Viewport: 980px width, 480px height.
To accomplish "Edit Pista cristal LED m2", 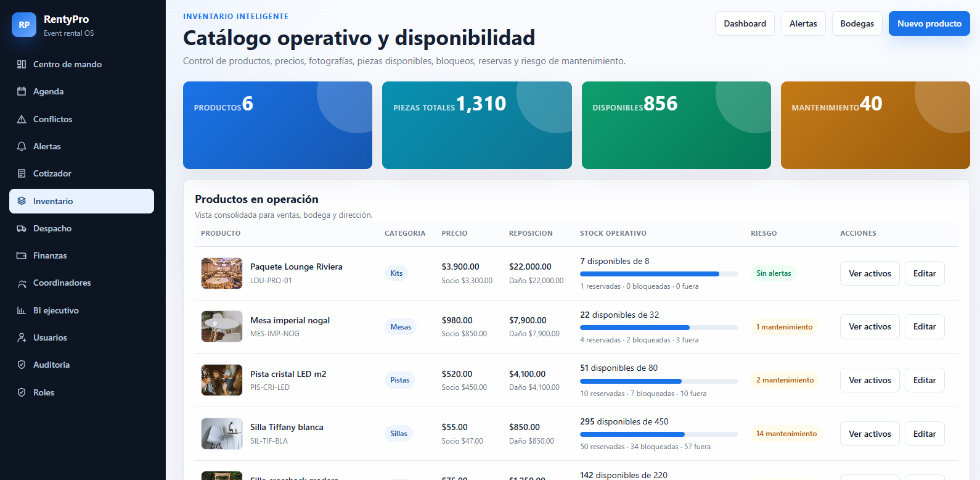I will (x=925, y=380).
